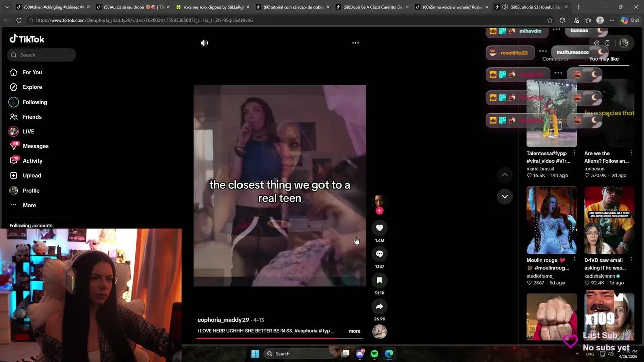Open the maria_brassil author link

click(540, 169)
